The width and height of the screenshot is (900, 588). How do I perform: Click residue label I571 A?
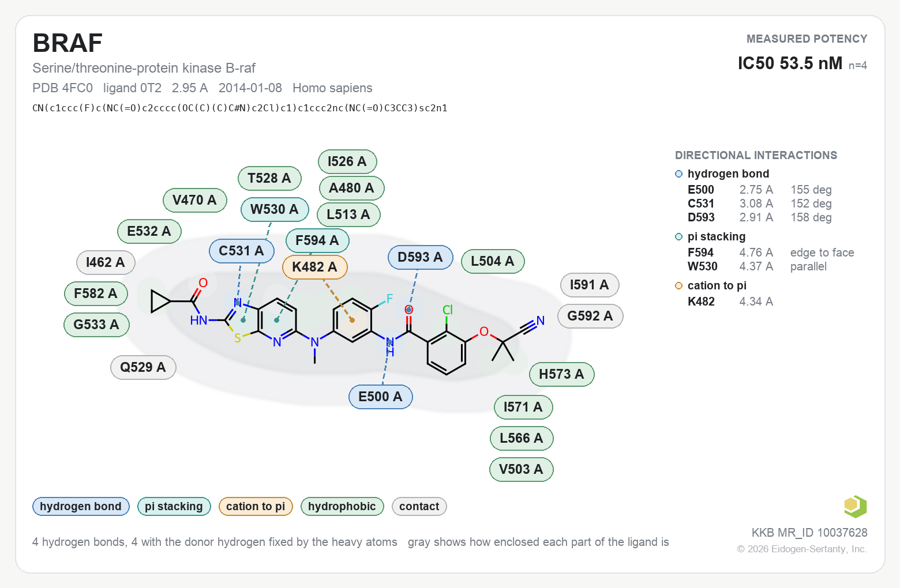[x=523, y=407]
